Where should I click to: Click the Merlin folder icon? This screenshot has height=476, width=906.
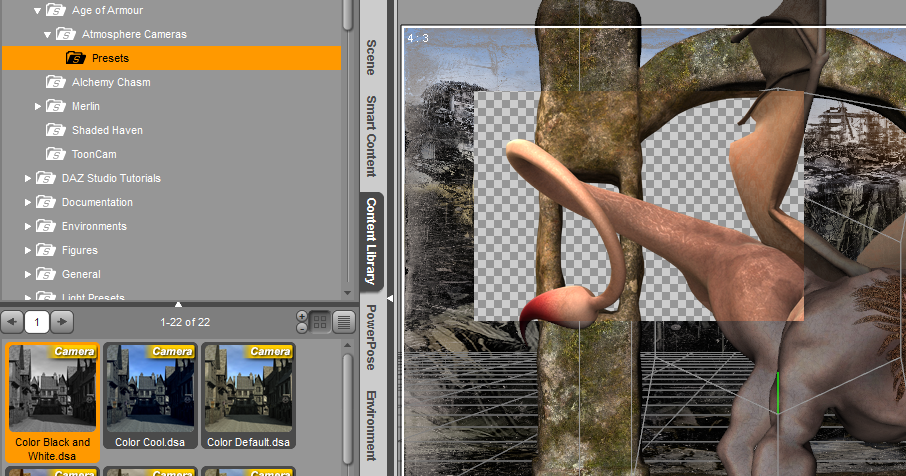coord(55,106)
